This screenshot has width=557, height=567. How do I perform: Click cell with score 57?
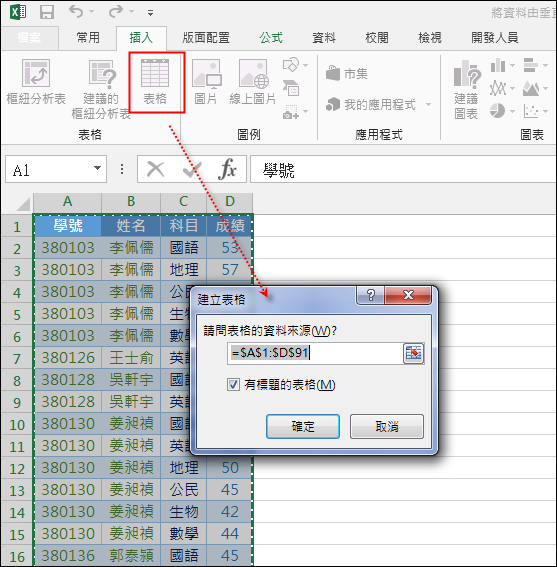[x=230, y=270]
